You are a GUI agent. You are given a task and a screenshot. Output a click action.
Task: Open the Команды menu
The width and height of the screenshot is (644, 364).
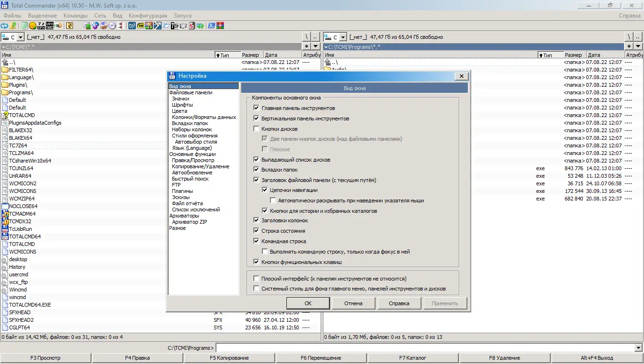[x=76, y=16]
